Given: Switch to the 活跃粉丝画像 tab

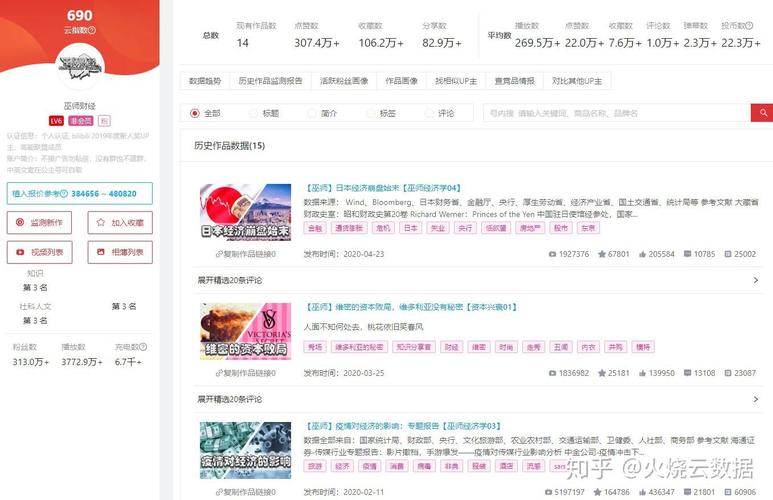Looking at the screenshot, I should (x=344, y=81).
